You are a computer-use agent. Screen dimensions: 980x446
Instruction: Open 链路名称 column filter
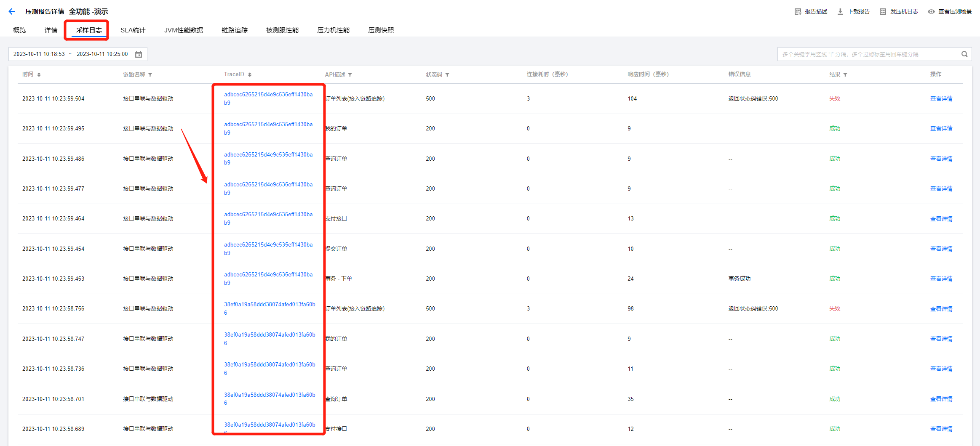point(150,74)
